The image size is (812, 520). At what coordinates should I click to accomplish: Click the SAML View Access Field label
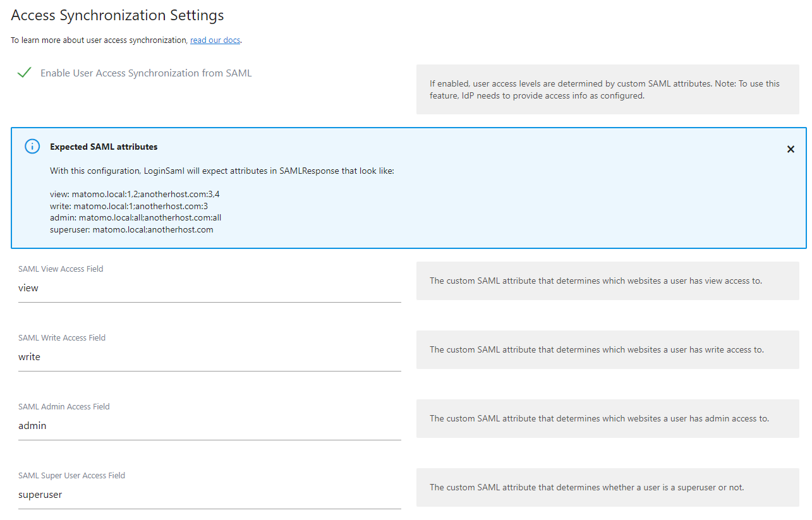point(60,269)
